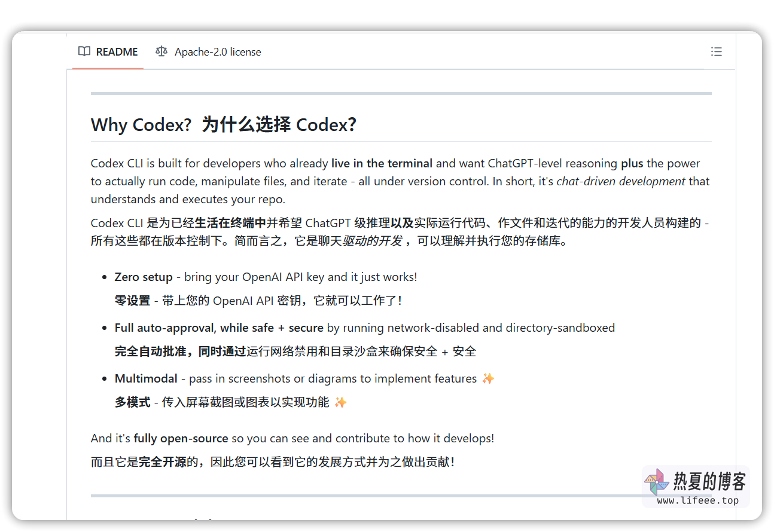The height and width of the screenshot is (532, 774).
Task: Click the colorful pinwheel watermark logo
Action: [x=656, y=482]
